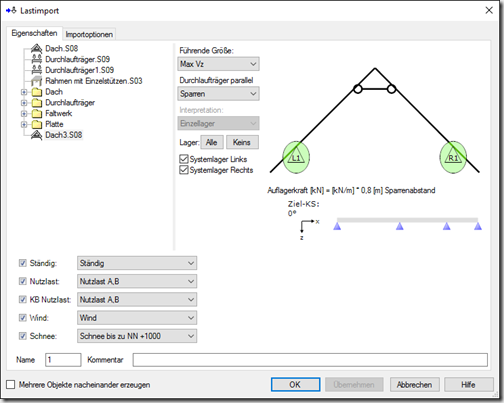The height and width of the screenshot is (403, 504).
Task: Click the Durchlaufträger.S09 beam icon
Action: coord(36,59)
